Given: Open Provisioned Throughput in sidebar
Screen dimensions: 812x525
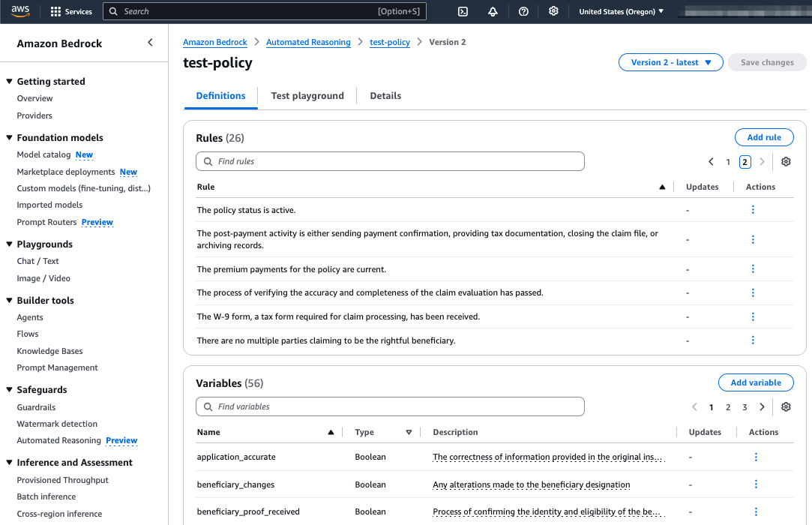Looking at the screenshot, I should [63, 480].
